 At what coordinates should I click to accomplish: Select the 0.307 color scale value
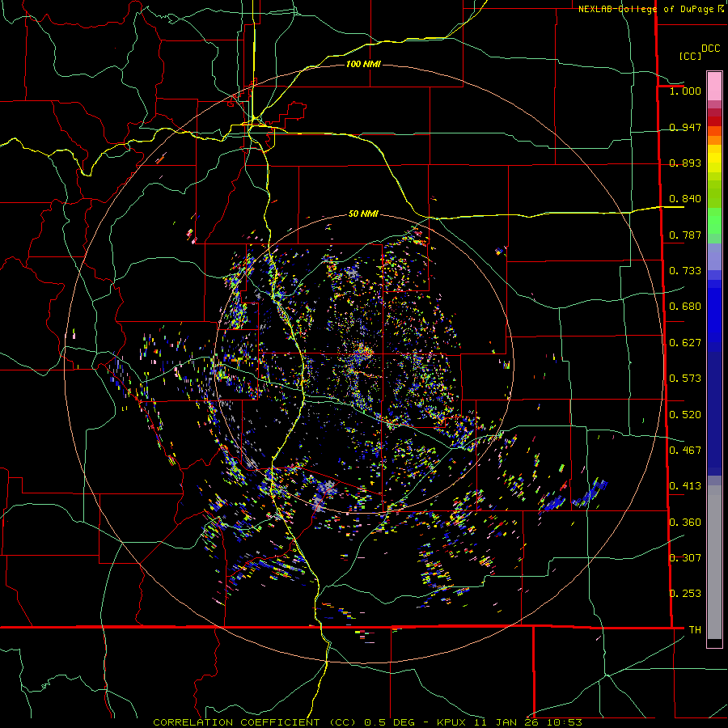tap(685, 558)
